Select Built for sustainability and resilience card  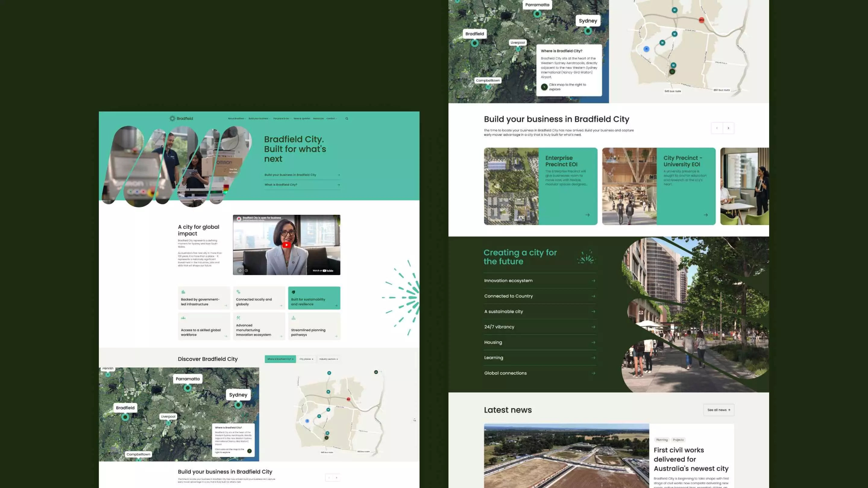(x=314, y=298)
